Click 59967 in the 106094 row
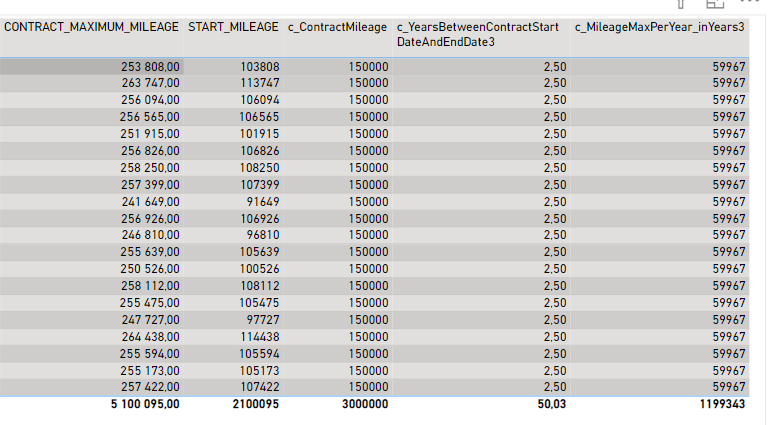This screenshot has width=773, height=425. [729, 100]
